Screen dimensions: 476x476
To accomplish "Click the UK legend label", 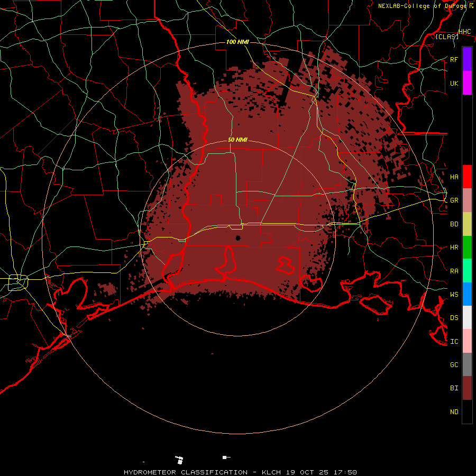I will tap(454, 83).
